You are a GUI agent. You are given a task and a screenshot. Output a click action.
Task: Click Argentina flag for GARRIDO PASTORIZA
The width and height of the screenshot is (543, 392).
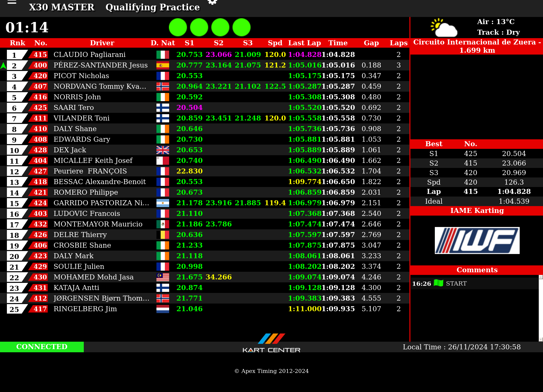(x=163, y=203)
